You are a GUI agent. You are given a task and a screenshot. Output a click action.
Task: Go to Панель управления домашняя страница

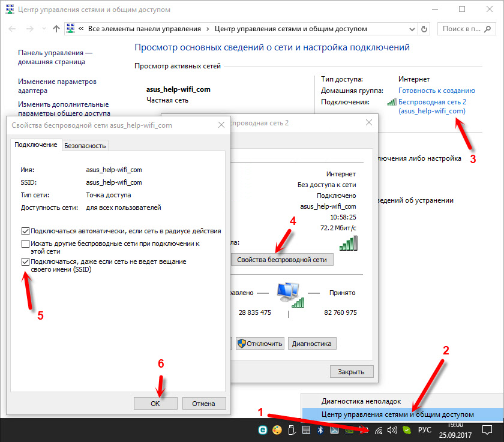point(55,57)
